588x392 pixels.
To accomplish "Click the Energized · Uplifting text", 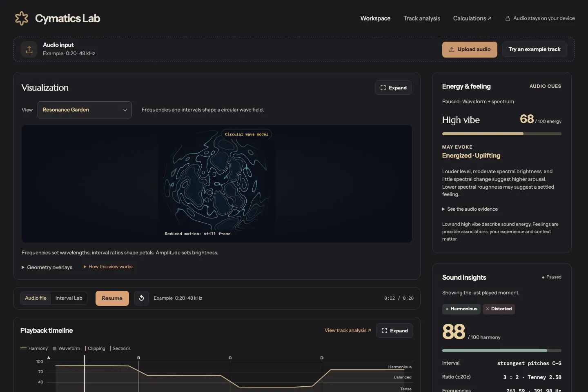I will click(x=471, y=156).
